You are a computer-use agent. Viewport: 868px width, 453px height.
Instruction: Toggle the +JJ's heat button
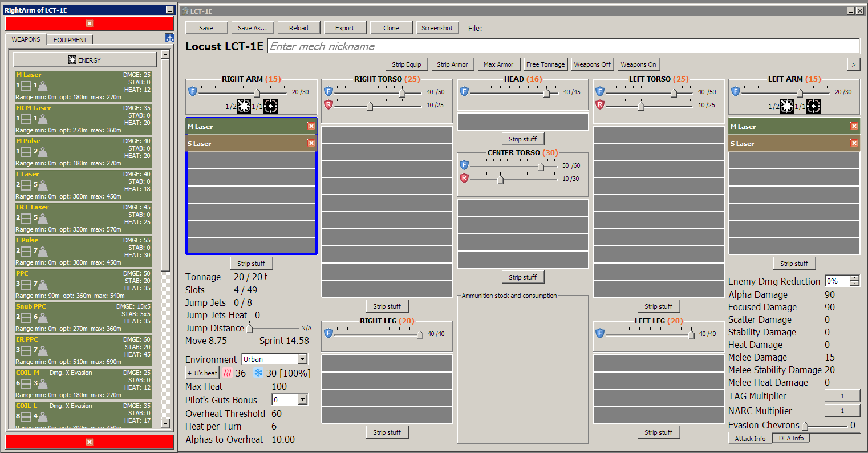(202, 373)
